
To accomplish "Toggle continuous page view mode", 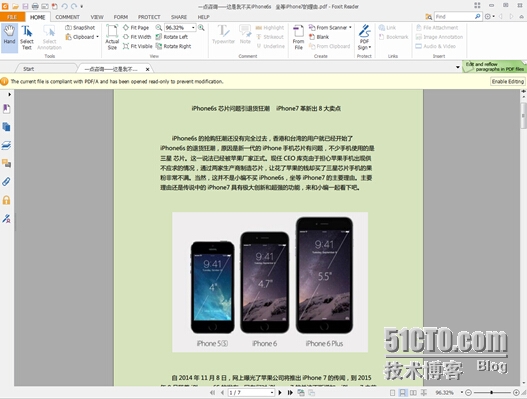I will click(403, 393).
